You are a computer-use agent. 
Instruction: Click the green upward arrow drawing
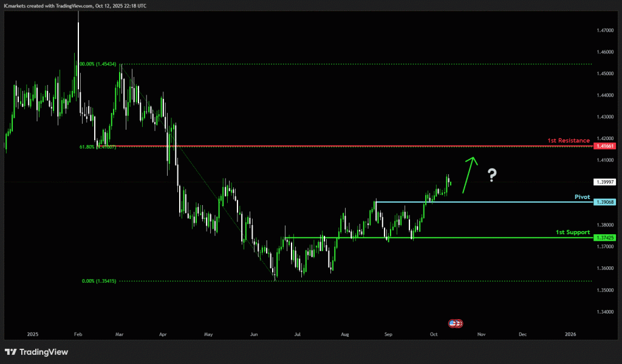(468, 174)
